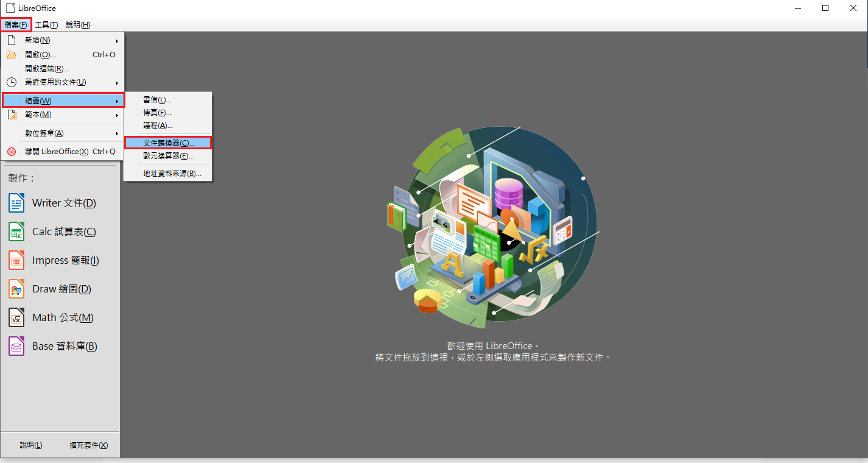Click the red 離開 LibreOffice power icon
Screen dimensions: 868x463
[12, 152]
